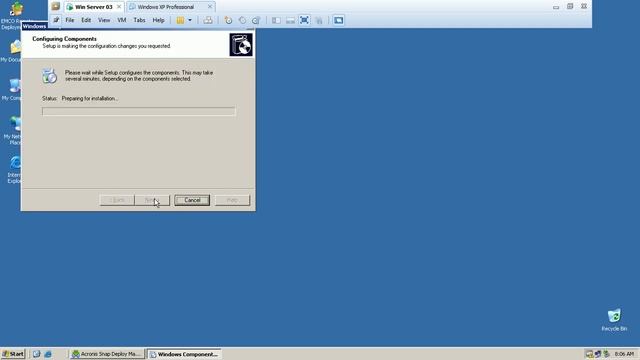The width and height of the screenshot is (640, 360).
Task: Open the File menu
Action: 70,20
